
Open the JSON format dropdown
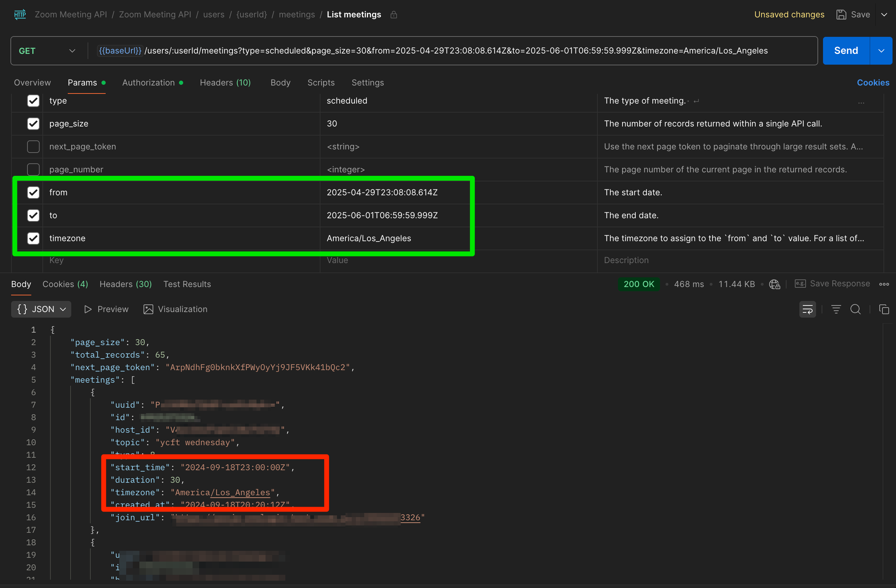click(41, 309)
